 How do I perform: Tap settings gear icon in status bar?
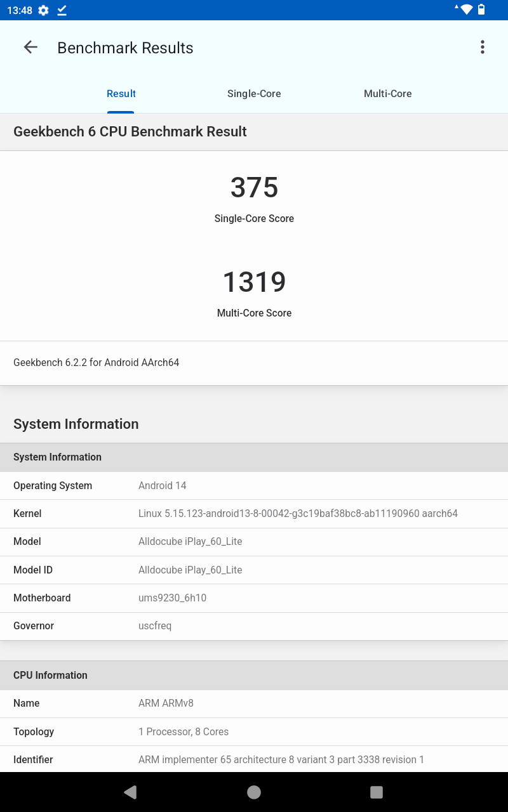click(43, 10)
